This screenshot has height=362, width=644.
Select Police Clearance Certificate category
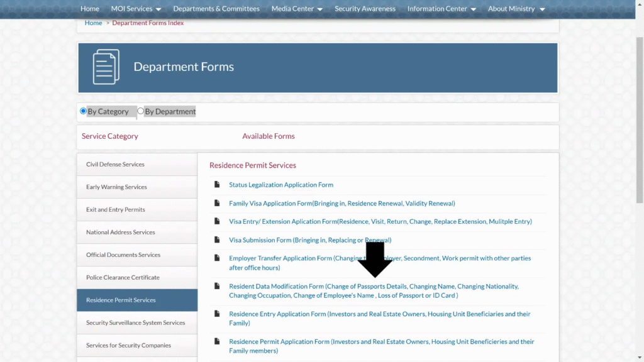136,277
